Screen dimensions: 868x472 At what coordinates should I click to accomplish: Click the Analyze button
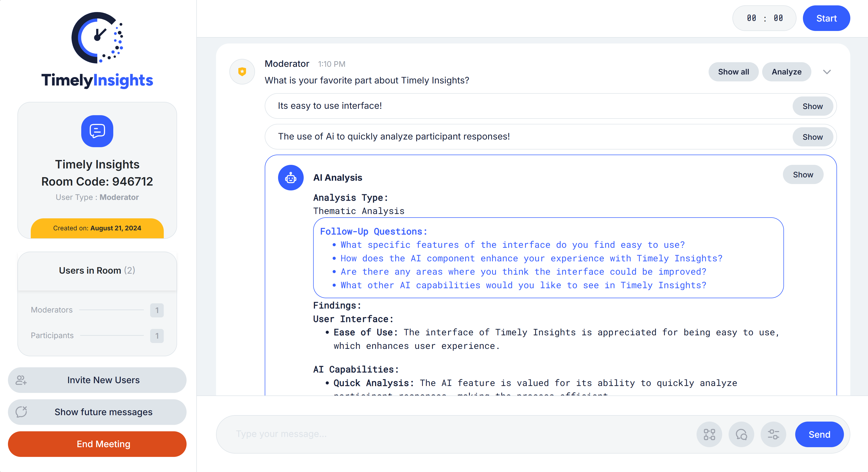786,72
